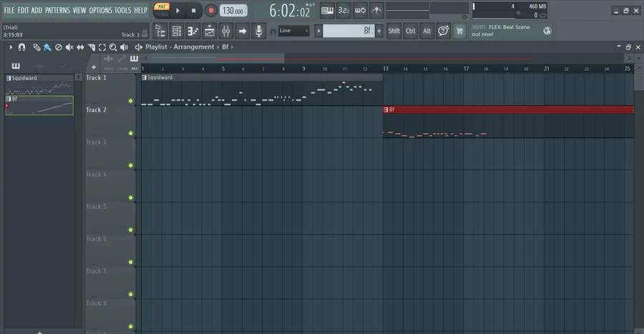Open the OPTIONS menu

pos(101,10)
